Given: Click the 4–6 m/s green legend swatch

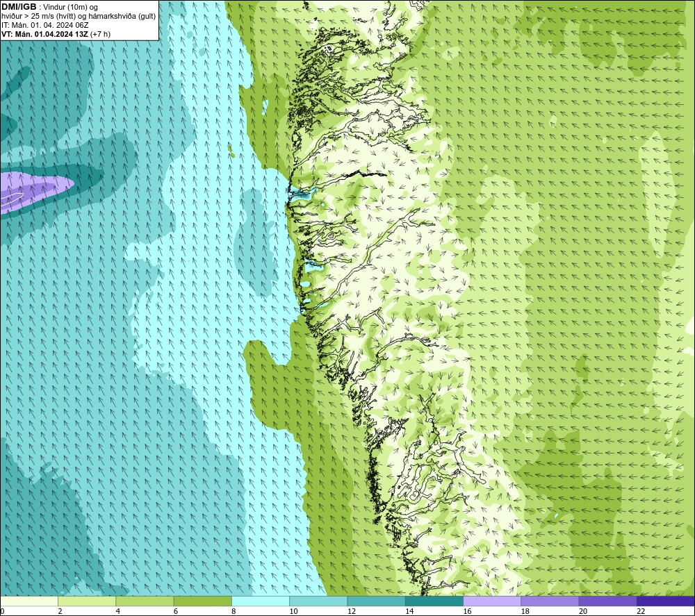Looking at the screenshot, I should tap(145, 601).
